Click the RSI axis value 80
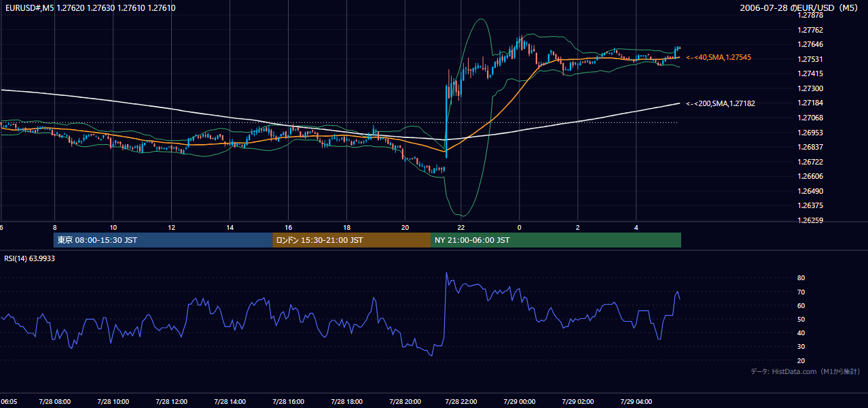Image resolution: width=868 pixels, height=408 pixels. [x=801, y=278]
